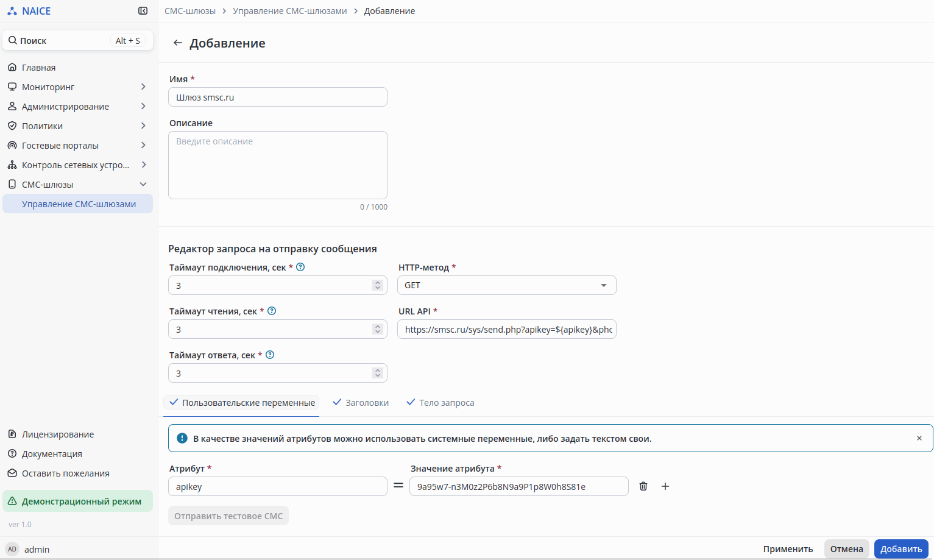Click the back arrow next to Добавление
The width and height of the screenshot is (934, 560).
point(177,43)
